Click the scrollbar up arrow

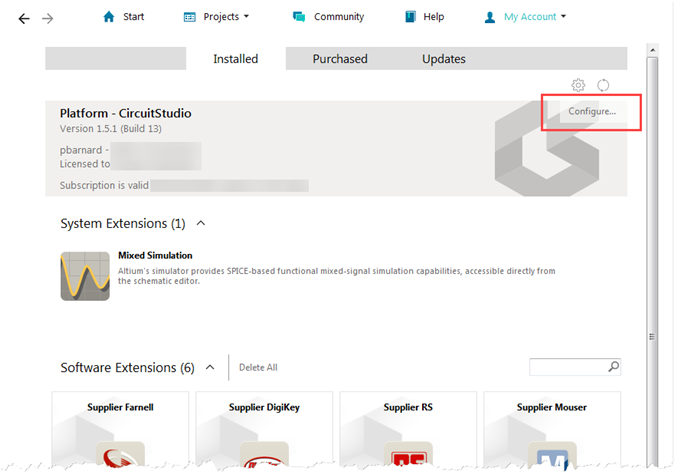tap(653, 50)
